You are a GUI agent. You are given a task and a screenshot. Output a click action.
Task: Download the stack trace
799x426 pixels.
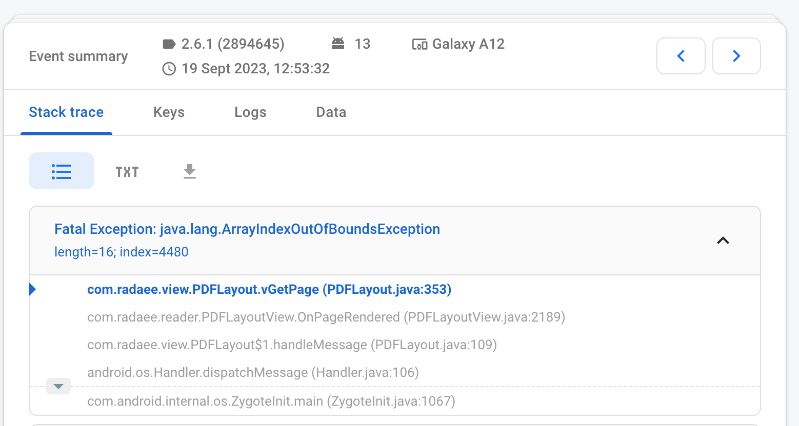tap(189, 172)
